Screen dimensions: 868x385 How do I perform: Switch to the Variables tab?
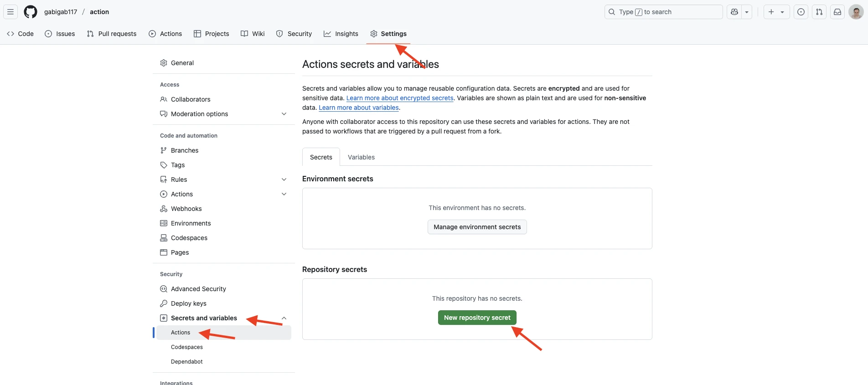click(x=361, y=157)
